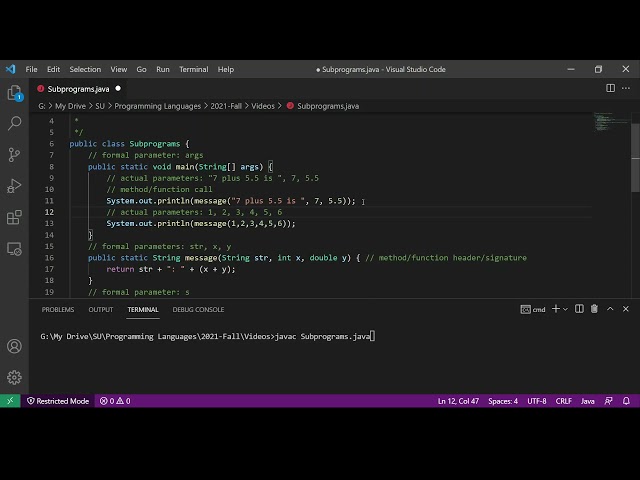Open the View menu

(x=118, y=69)
